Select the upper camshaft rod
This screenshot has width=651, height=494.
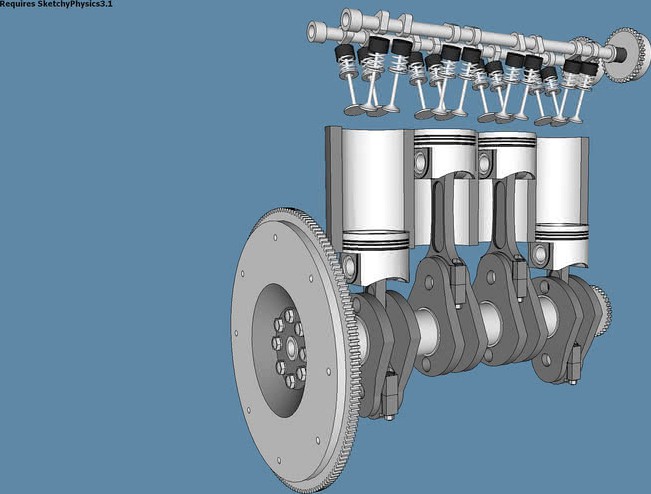click(450, 28)
